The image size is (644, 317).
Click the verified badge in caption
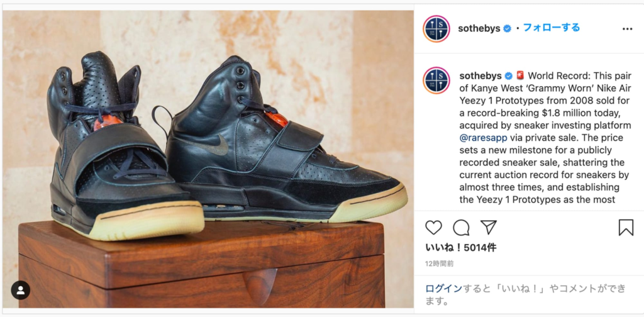(508, 76)
